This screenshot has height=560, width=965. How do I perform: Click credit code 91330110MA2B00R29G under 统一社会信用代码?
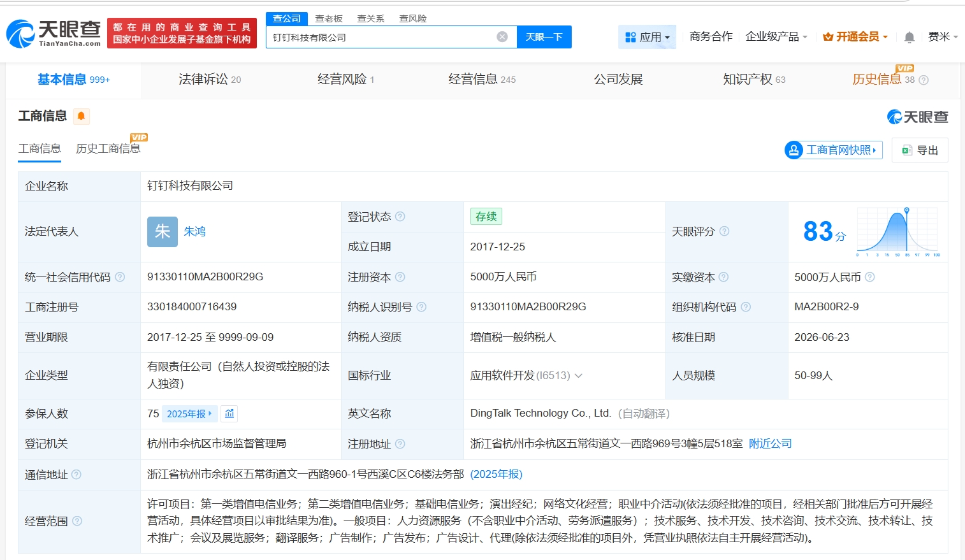(205, 276)
